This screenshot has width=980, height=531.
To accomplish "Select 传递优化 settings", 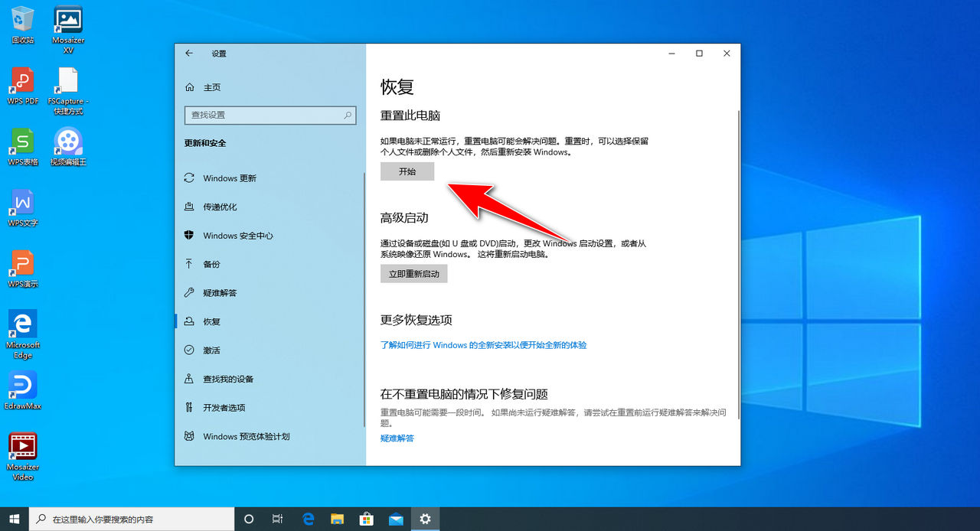I will 220,207.
